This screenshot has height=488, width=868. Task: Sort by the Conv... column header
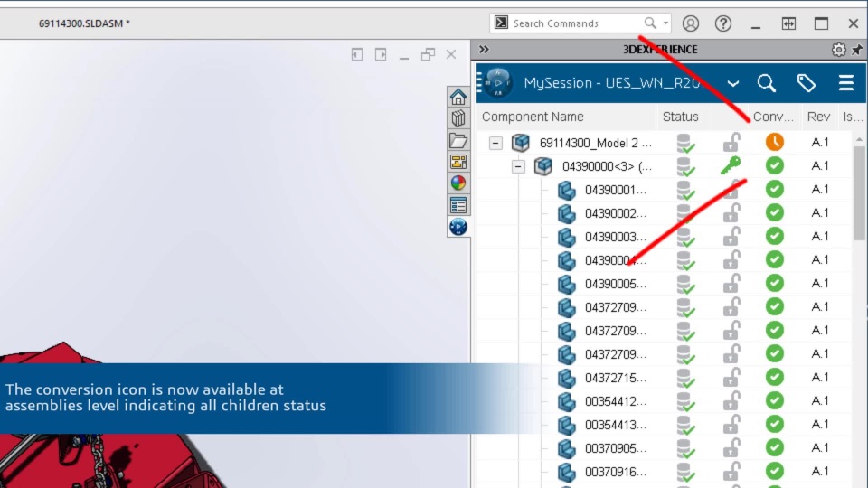773,117
